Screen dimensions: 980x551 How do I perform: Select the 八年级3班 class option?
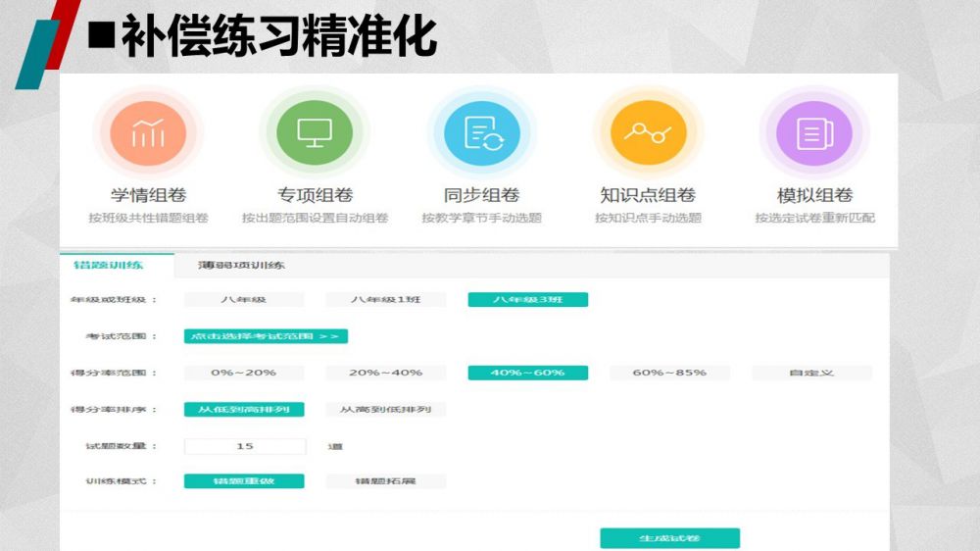527,299
